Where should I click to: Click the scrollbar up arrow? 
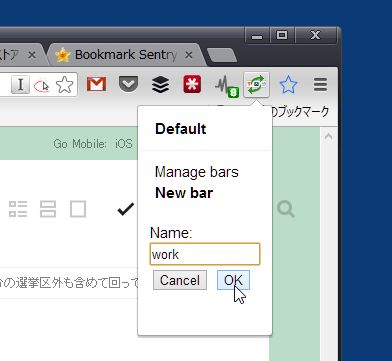[328, 136]
